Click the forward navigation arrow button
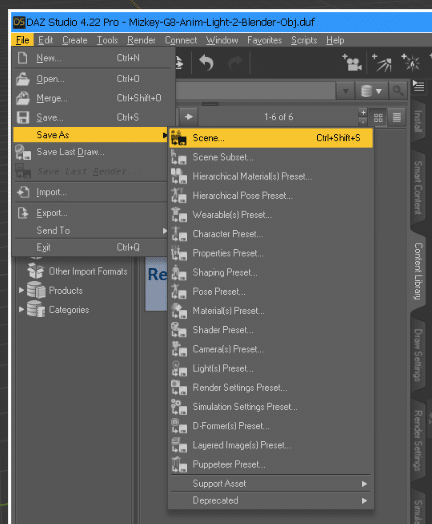This screenshot has height=524, width=432. pyautogui.click(x=189, y=117)
